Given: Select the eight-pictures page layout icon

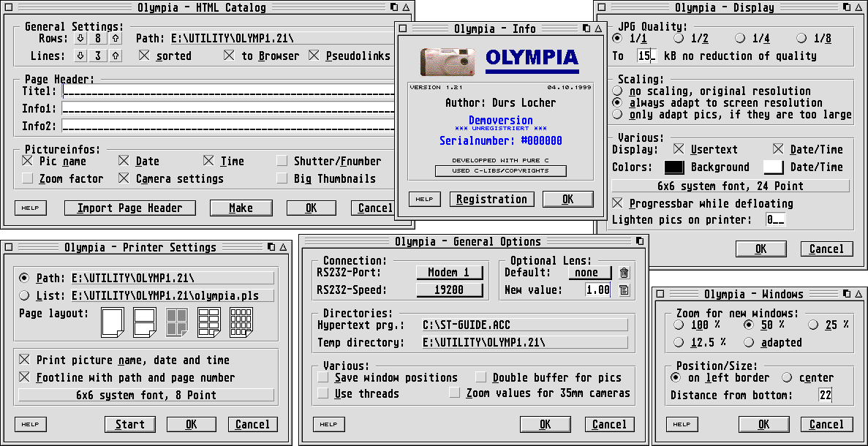Looking at the screenshot, I should (x=208, y=322).
